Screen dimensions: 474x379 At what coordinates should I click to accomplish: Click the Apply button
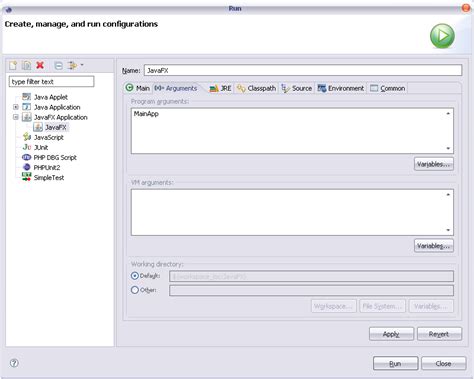(x=391, y=334)
